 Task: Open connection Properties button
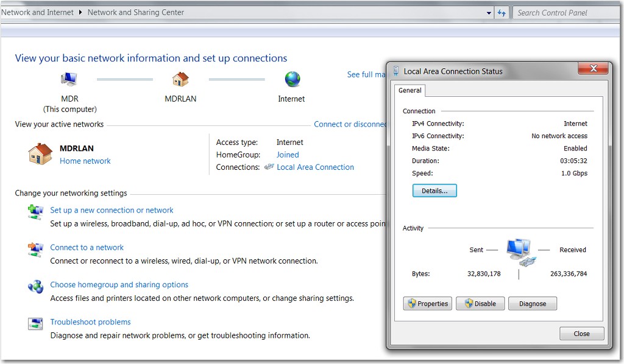pyautogui.click(x=428, y=304)
